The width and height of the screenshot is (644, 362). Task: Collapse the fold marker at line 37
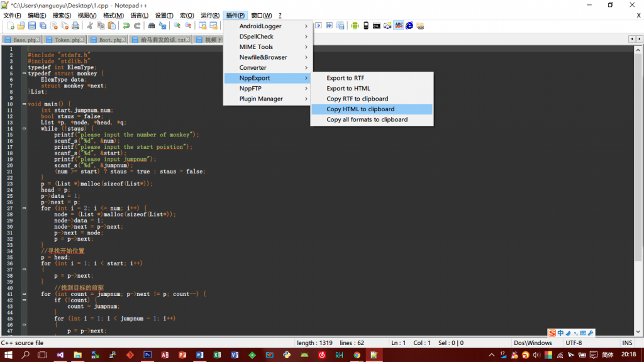pos(25,269)
